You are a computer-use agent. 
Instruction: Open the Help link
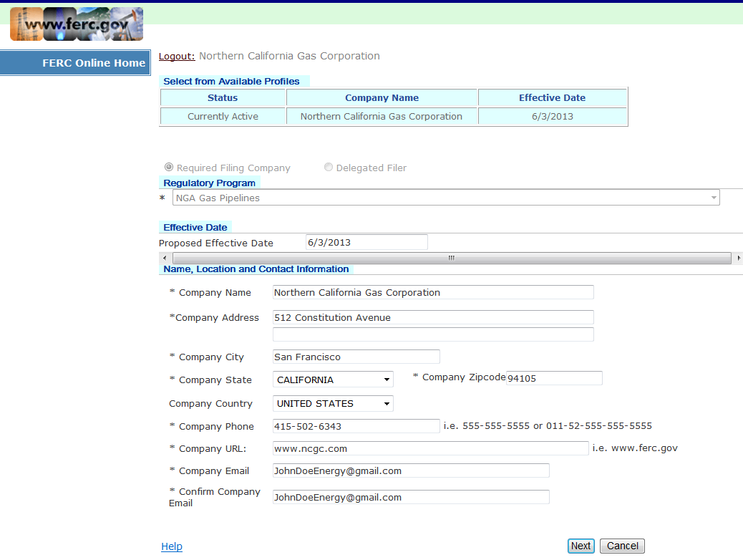click(172, 546)
